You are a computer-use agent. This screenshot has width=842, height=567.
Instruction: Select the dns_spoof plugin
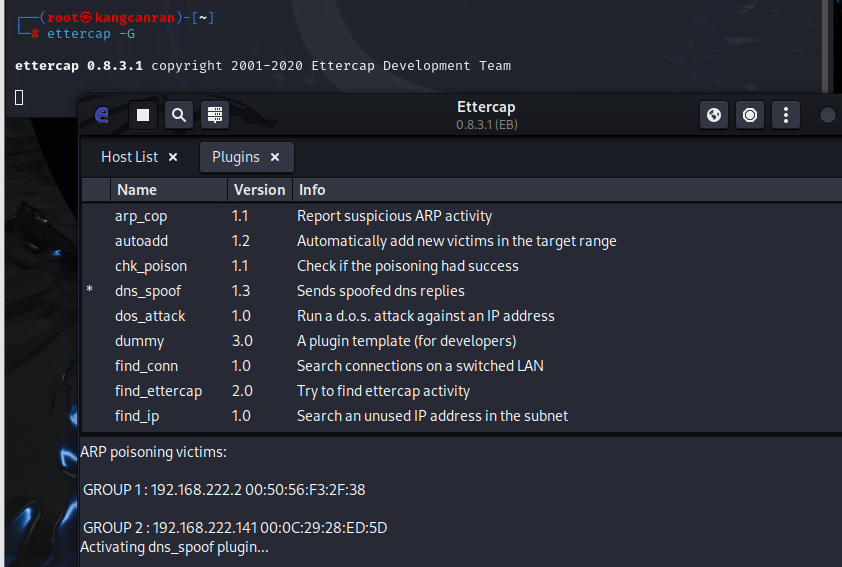(462, 291)
